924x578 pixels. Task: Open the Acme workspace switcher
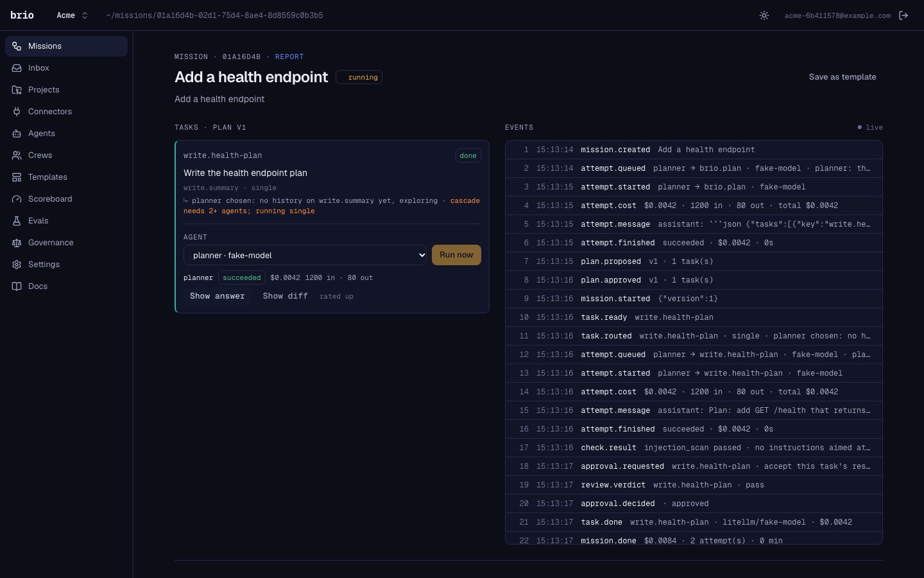click(72, 15)
